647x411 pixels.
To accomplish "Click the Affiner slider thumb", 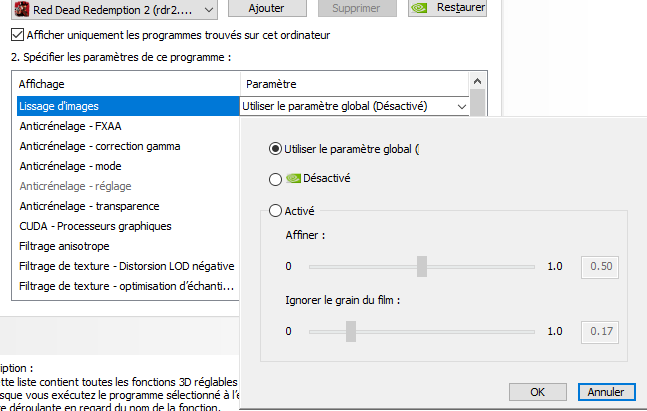I will [422, 266].
